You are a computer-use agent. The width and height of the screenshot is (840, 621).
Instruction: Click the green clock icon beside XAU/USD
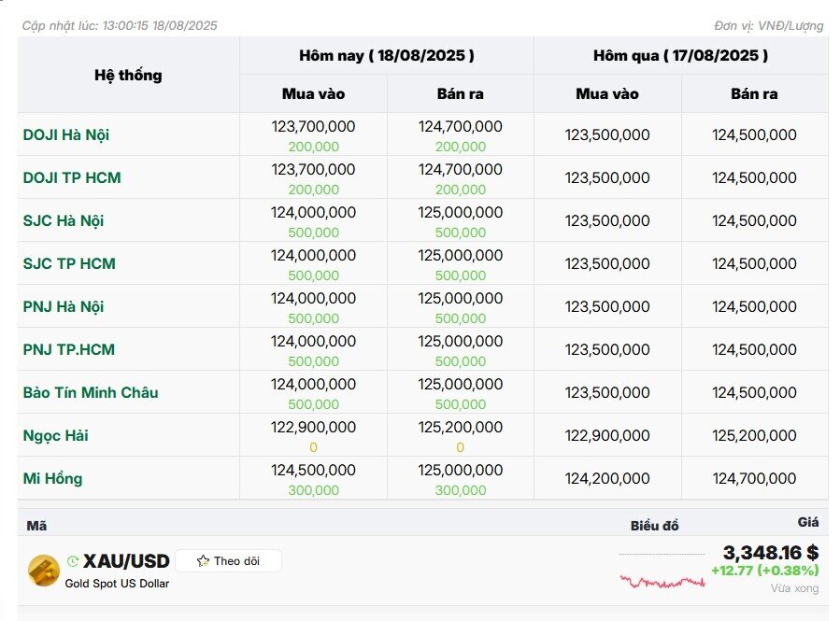pyautogui.click(x=73, y=561)
